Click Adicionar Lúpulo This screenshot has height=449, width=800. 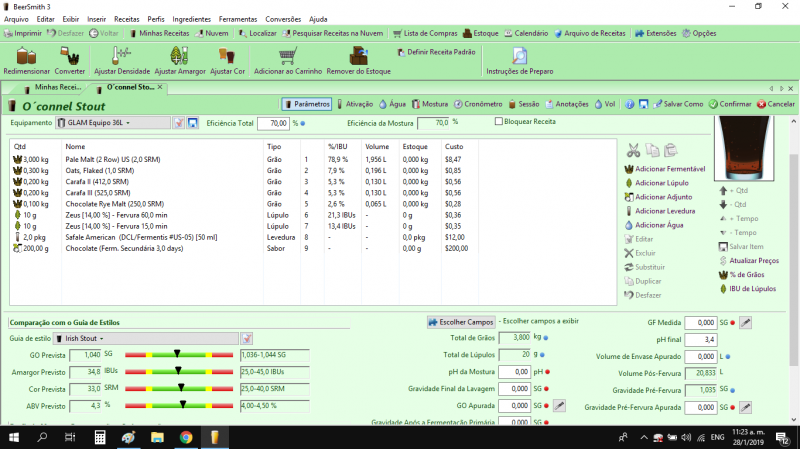[x=657, y=183]
